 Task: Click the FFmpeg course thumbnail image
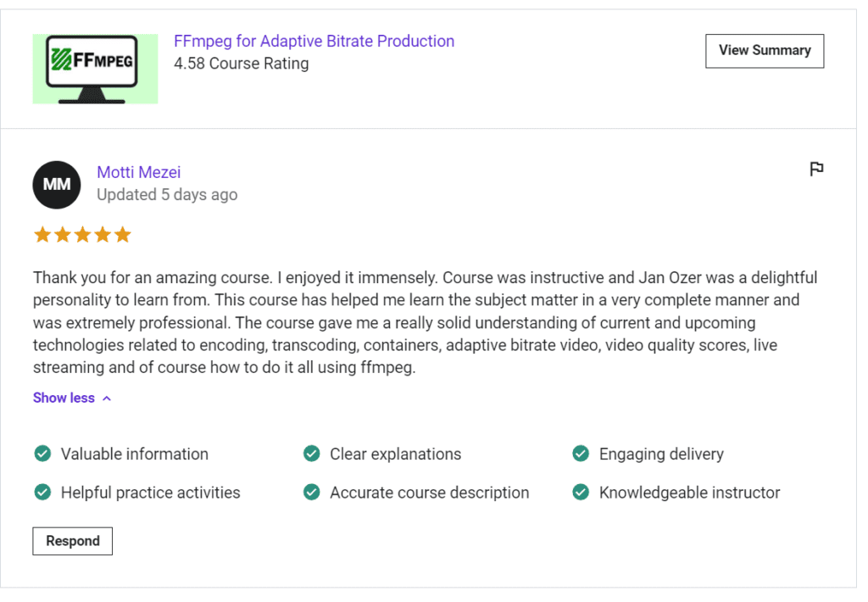[95, 69]
